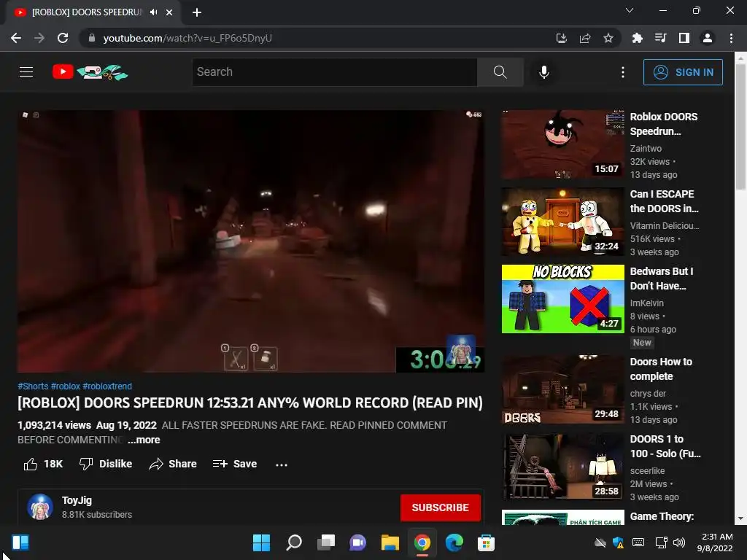Open a new Chrome tab
Image resolution: width=747 pixels, height=560 pixels.
point(197,12)
